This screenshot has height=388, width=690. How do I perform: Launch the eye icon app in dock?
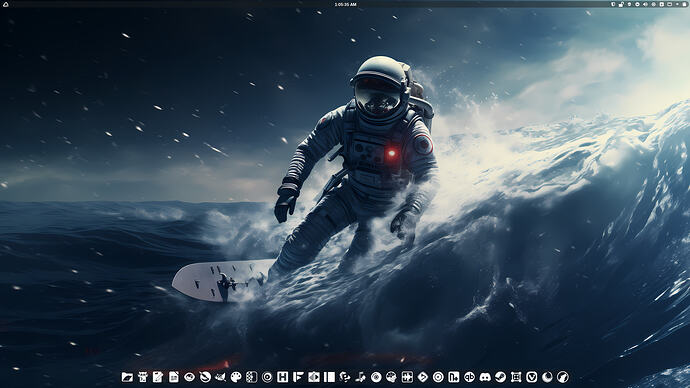[189, 377]
